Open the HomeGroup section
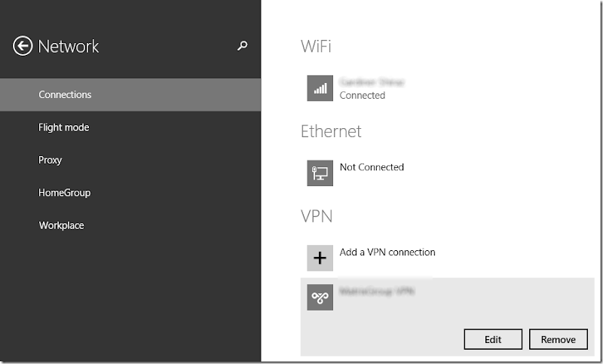 (x=64, y=193)
